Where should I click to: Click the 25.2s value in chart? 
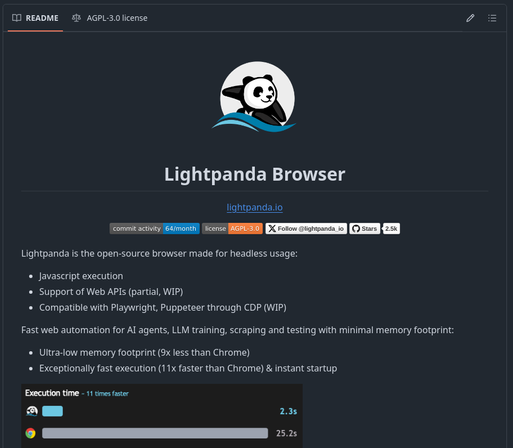point(286,433)
